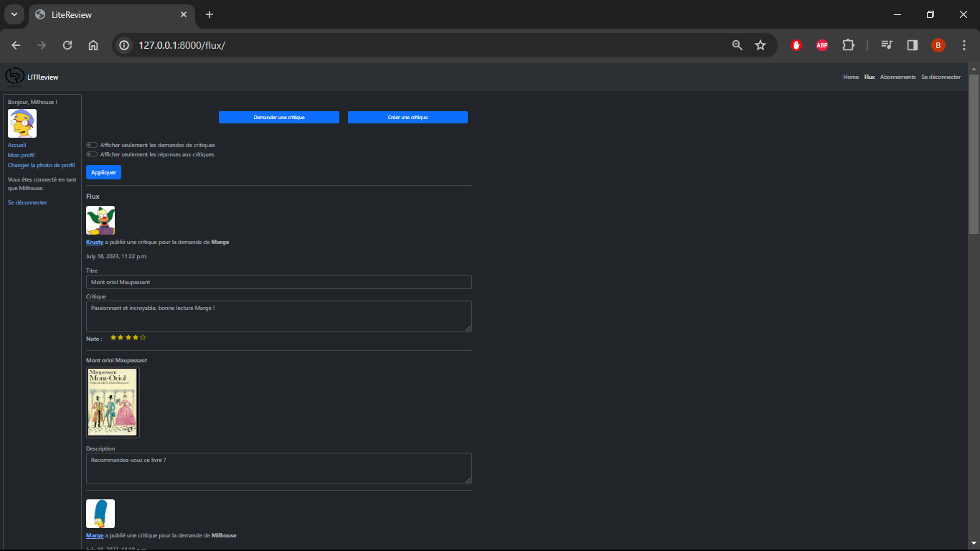Click the Critique text area
The height and width of the screenshot is (551, 980).
[279, 316]
